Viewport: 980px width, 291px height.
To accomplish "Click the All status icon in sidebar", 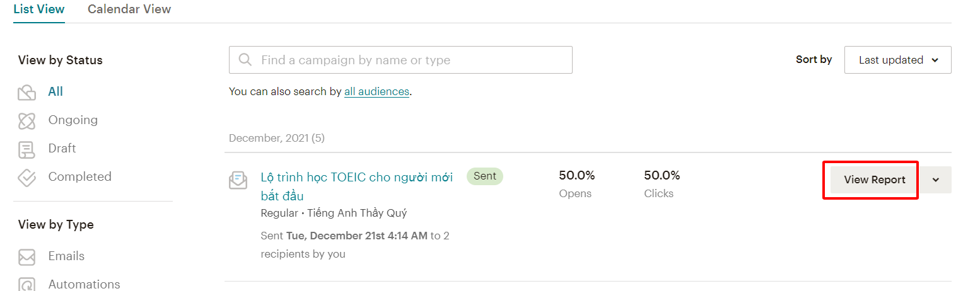I will point(26,93).
